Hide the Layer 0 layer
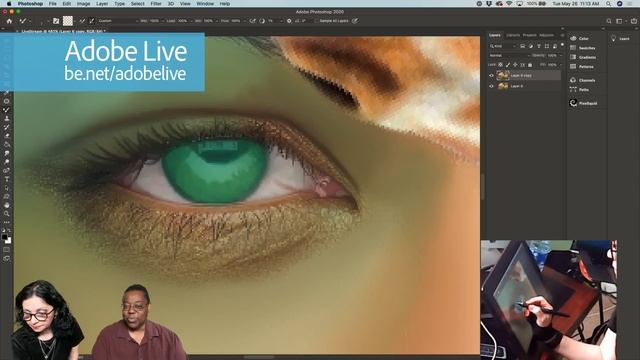Viewport: 640px width, 360px height. coord(491,86)
